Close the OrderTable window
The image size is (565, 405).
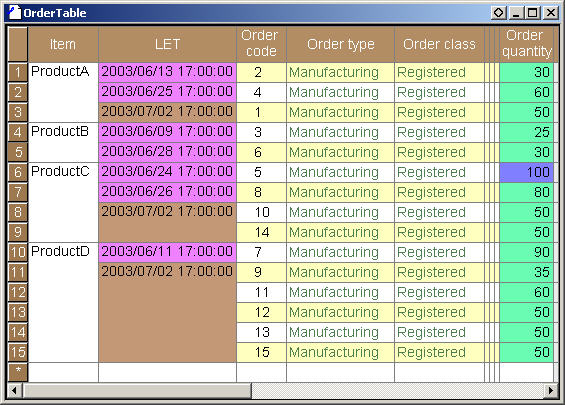(x=551, y=13)
